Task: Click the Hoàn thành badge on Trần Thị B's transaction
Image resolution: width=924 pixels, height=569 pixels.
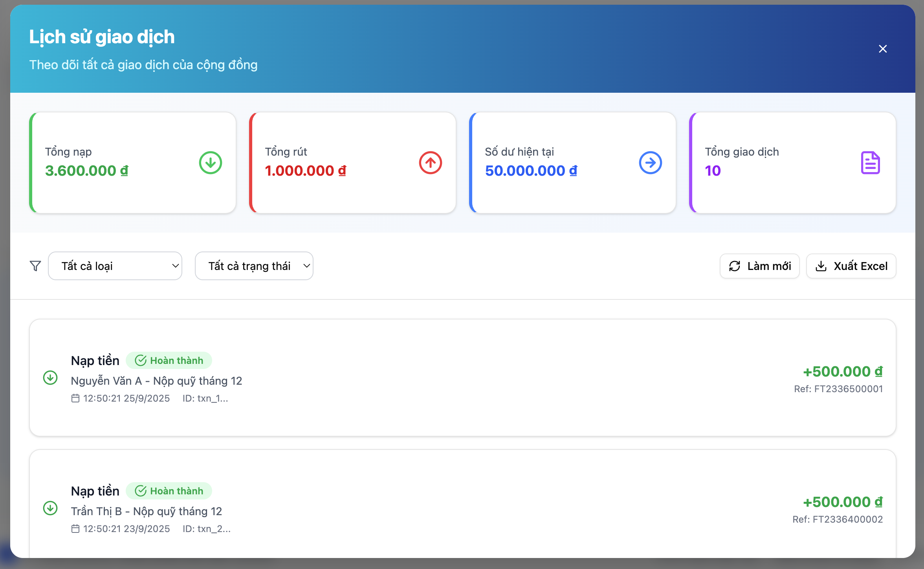Action: click(169, 491)
